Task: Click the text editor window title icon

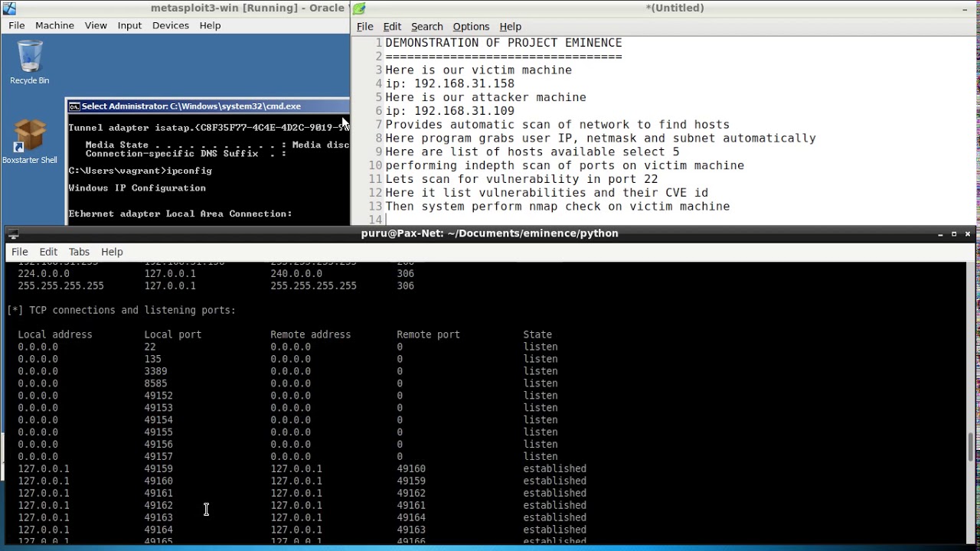Action: 359,8
